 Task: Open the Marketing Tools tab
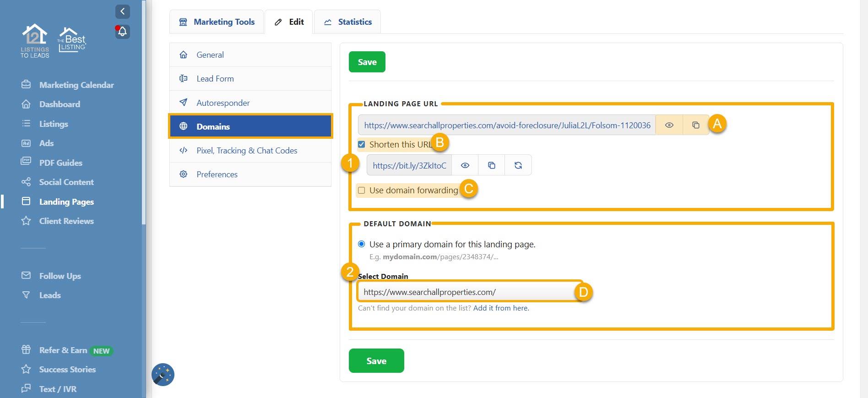pyautogui.click(x=217, y=22)
